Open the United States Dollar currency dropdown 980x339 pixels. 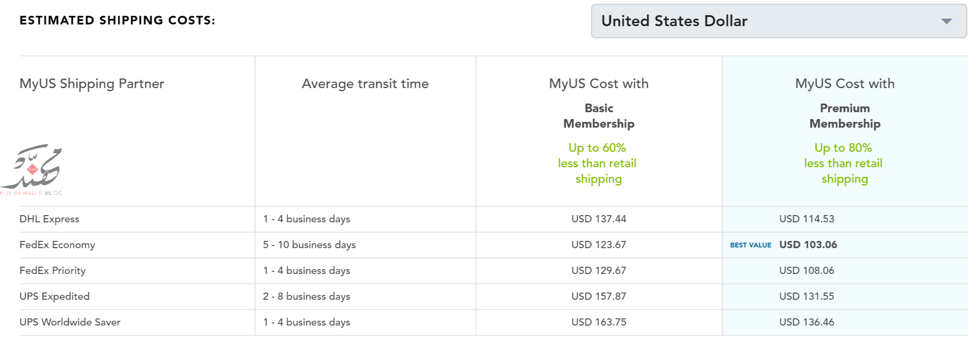(x=779, y=21)
